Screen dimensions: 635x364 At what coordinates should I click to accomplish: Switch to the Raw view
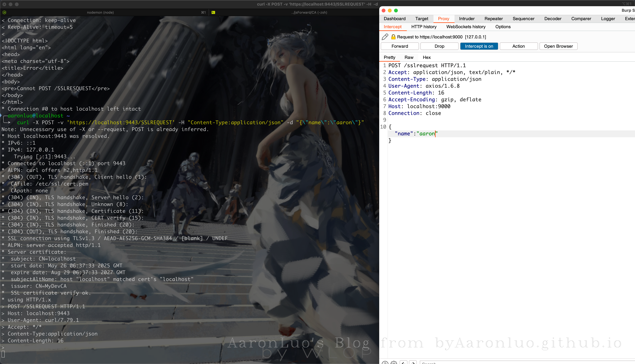pyautogui.click(x=409, y=57)
